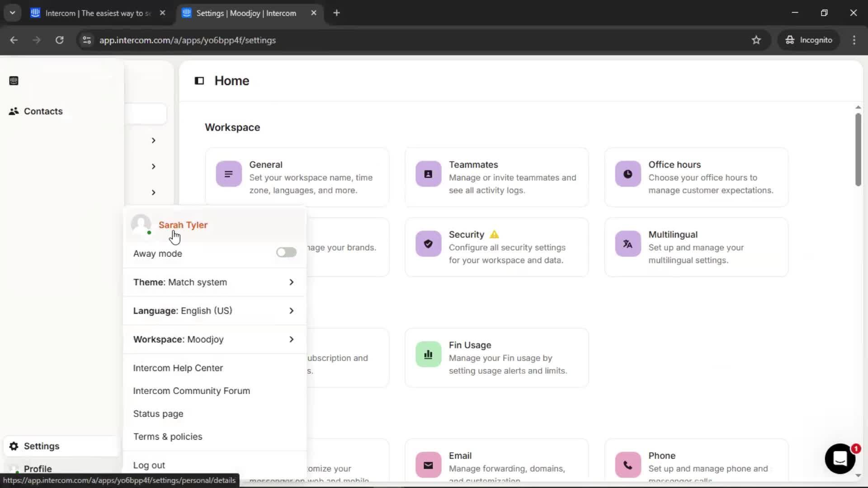868x488 pixels.
Task: Open Intercom Help Center
Action: tap(178, 368)
